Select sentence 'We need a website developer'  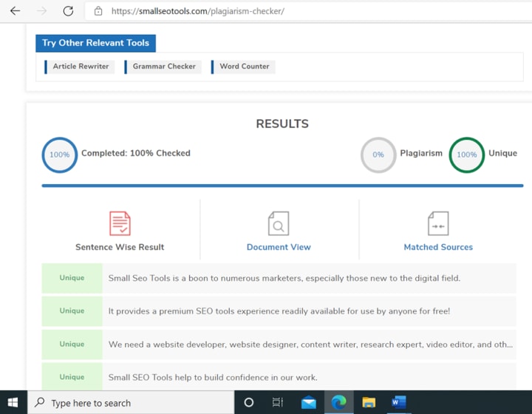click(x=310, y=345)
